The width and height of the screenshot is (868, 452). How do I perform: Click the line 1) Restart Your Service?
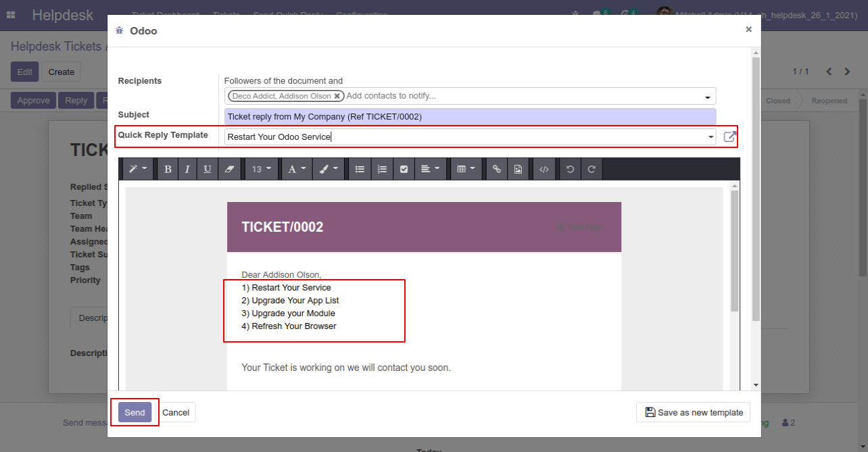[x=286, y=288]
